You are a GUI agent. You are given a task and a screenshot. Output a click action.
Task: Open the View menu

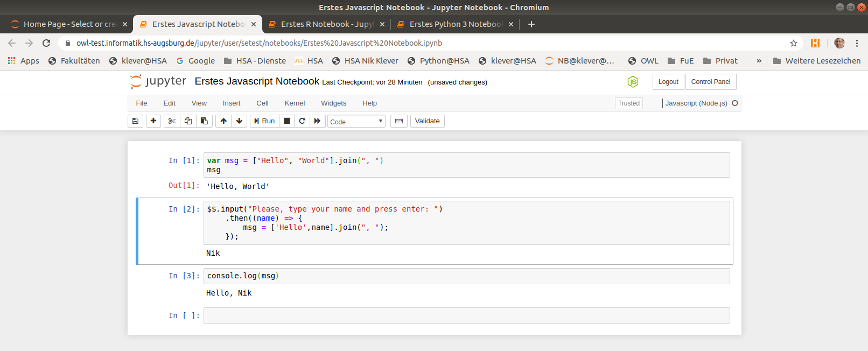[199, 103]
